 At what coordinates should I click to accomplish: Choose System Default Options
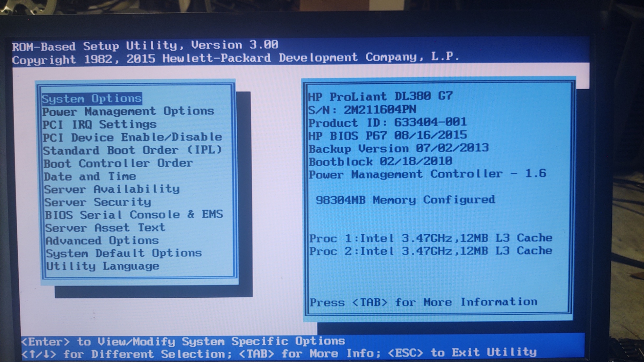coord(124,253)
